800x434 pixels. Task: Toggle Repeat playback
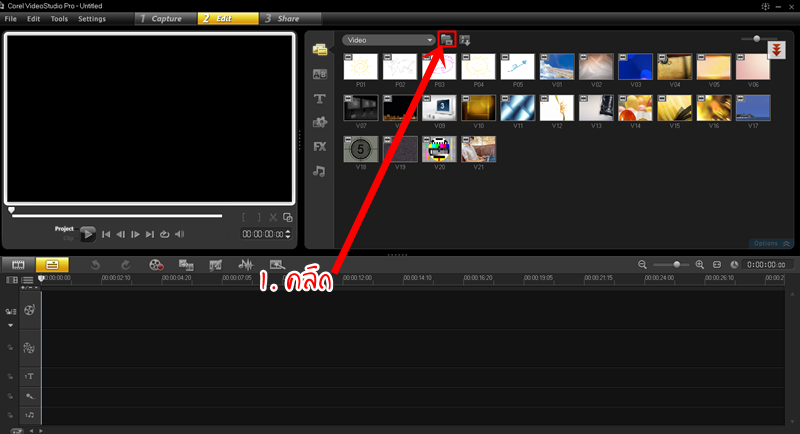pos(164,234)
